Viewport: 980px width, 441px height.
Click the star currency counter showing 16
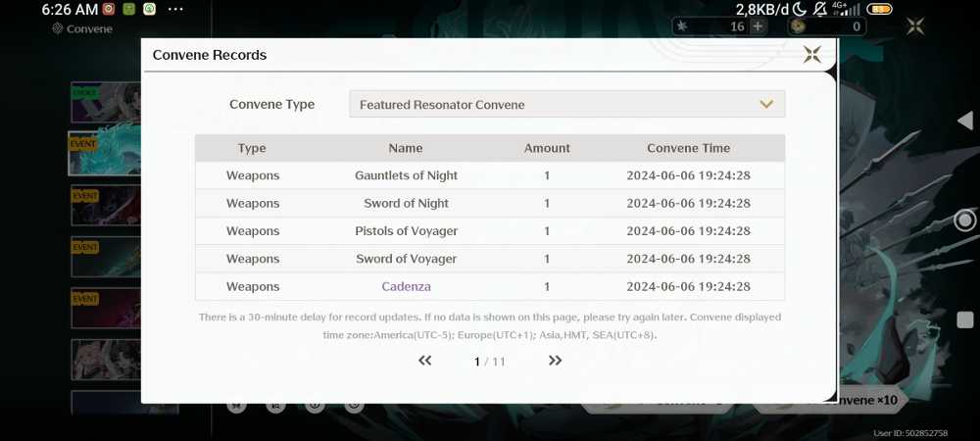point(718,26)
